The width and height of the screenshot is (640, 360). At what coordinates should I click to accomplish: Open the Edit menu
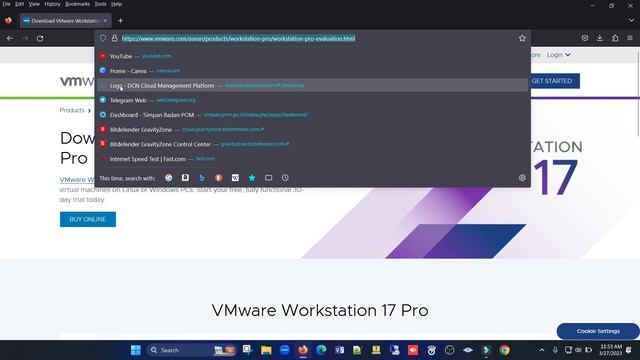(19, 4)
